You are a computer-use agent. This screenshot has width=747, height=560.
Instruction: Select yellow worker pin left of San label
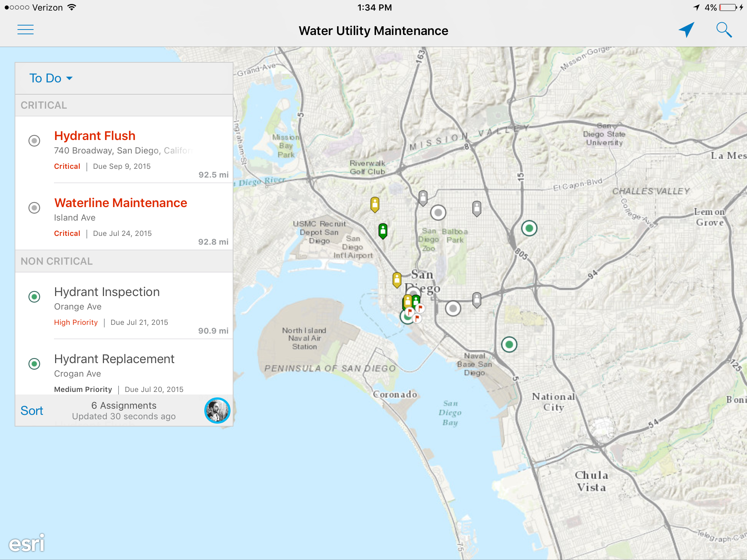click(397, 280)
